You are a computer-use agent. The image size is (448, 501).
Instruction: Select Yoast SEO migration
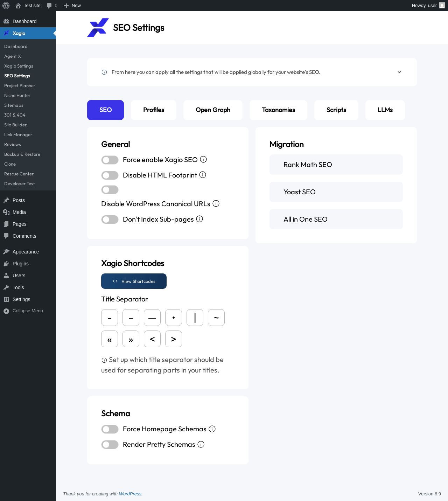pyautogui.click(x=336, y=192)
